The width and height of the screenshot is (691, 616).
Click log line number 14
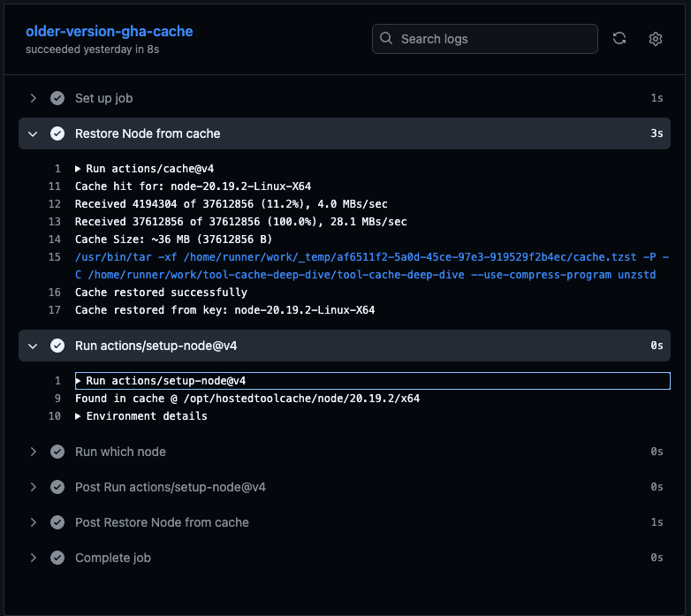(x=54, y=240)
